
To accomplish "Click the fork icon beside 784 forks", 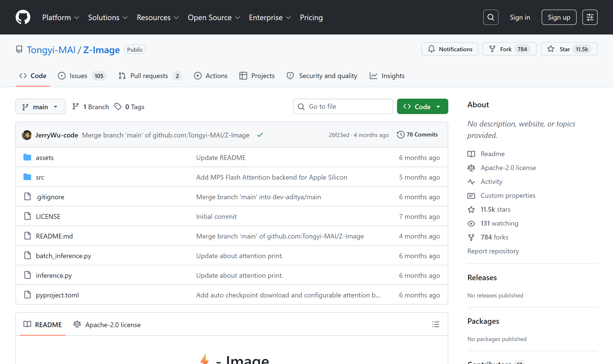I will coord(471,237).
